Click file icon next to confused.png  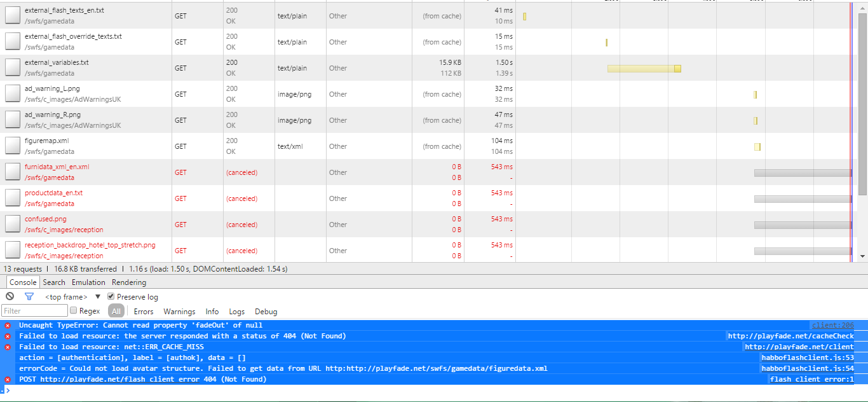13,225
